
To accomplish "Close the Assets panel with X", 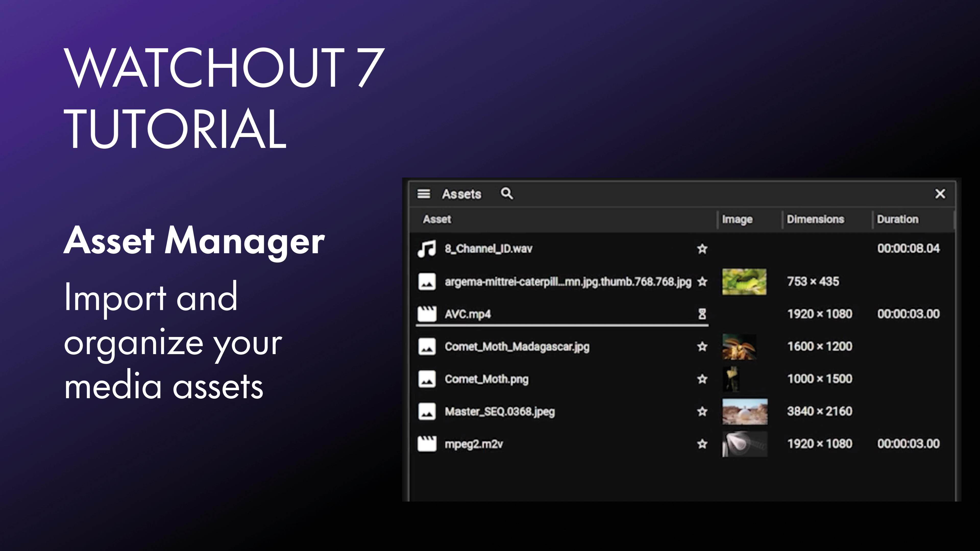I will [940, 194].
